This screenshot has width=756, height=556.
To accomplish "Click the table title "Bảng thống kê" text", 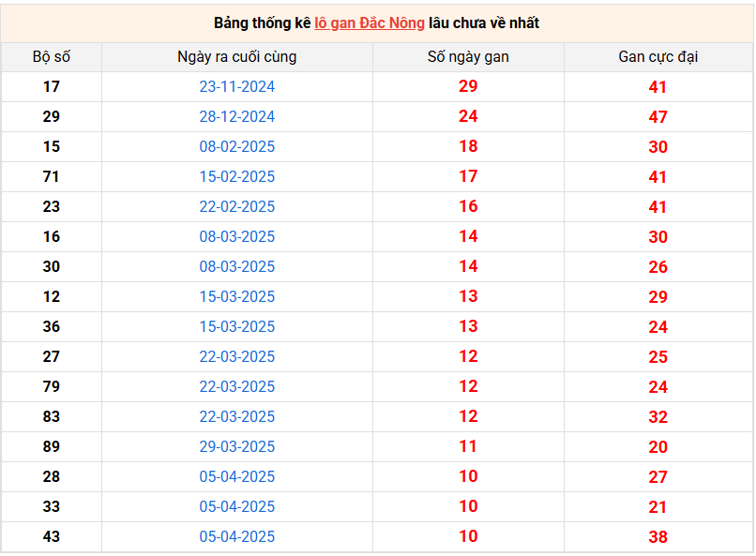I will point(262,23).
